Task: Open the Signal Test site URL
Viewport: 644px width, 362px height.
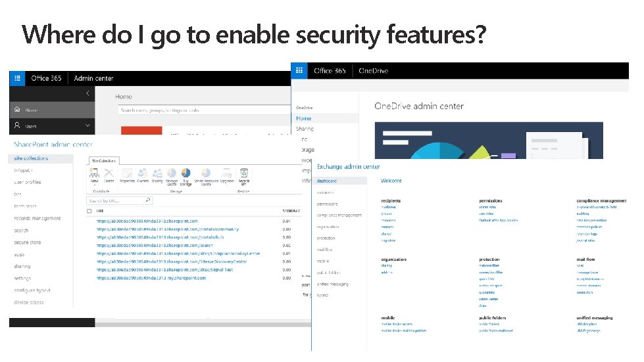Action: coord(164,270)
